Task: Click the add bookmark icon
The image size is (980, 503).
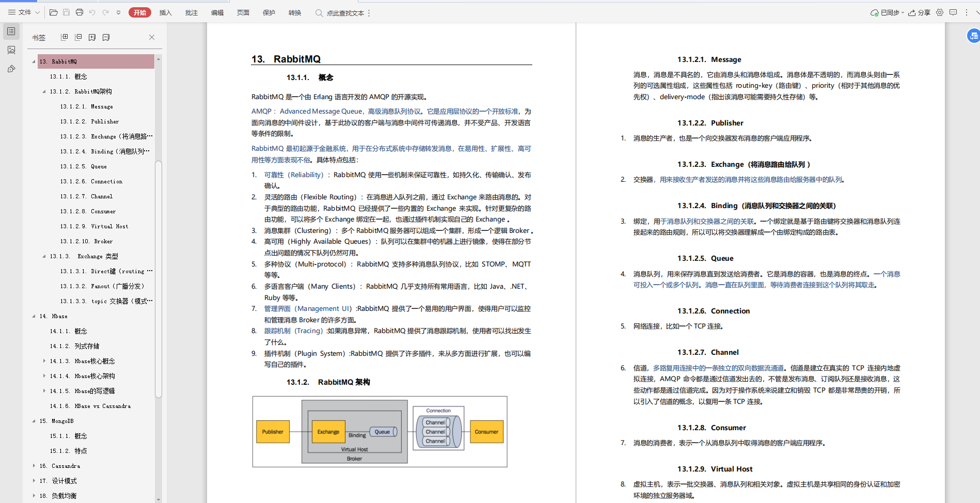Action: pos(92,37)
